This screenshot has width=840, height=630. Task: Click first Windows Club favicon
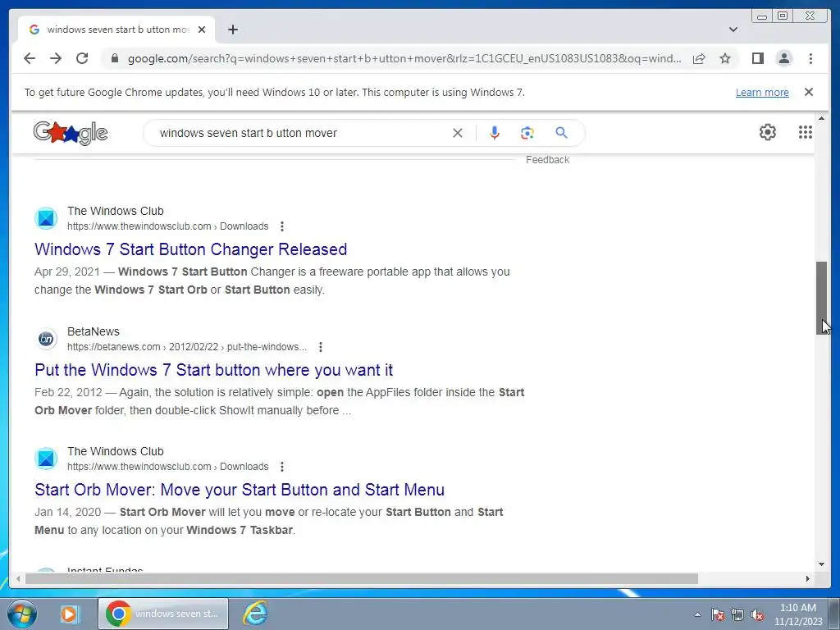(x=46, y=218)
